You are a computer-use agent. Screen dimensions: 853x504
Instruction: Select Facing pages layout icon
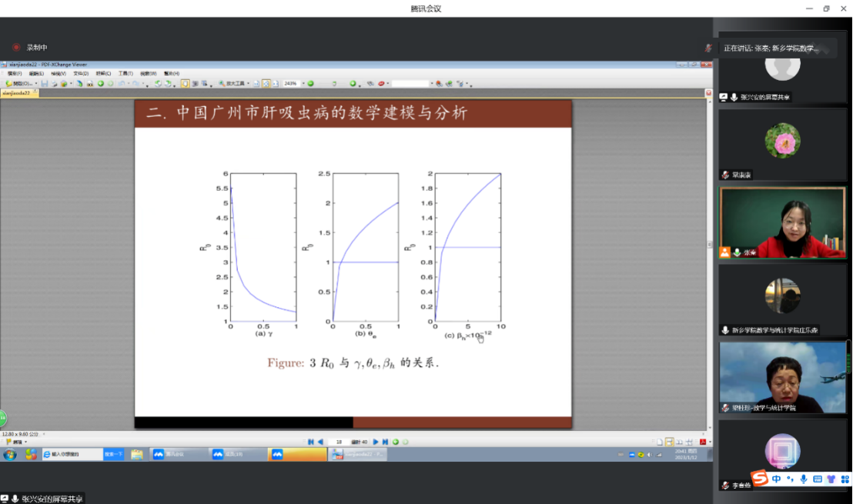pyautogui.click(x=680, y=442)
